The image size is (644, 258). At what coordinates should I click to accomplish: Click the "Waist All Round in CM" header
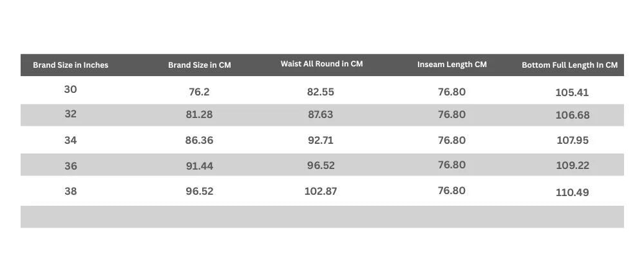(321, 64)
